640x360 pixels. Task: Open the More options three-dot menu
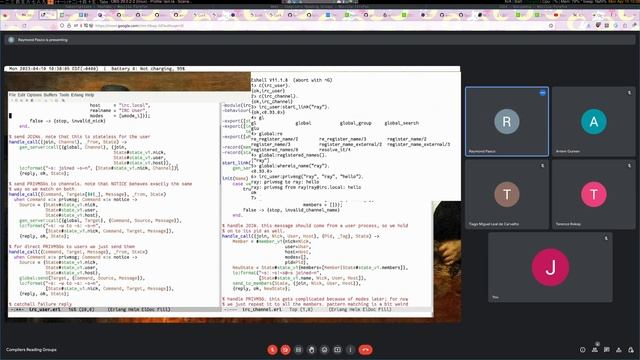coord(350,350)
